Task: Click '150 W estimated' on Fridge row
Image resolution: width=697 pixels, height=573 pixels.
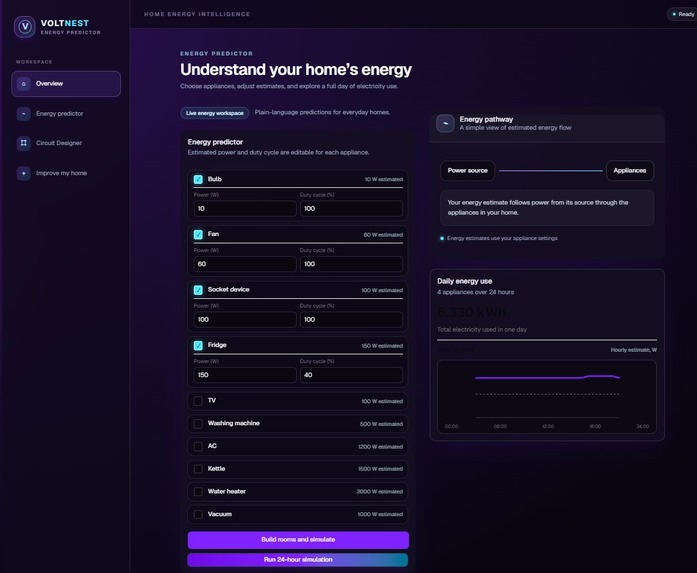Action: 382,346
